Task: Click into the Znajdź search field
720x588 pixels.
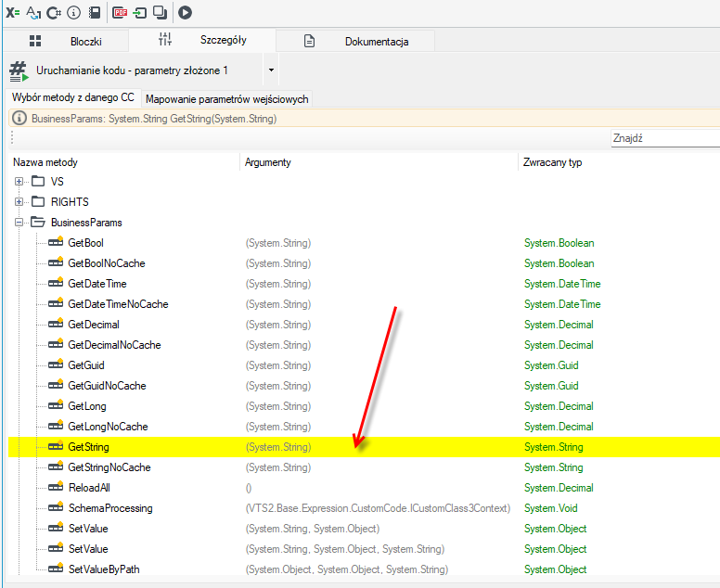Action: [665, 137]
